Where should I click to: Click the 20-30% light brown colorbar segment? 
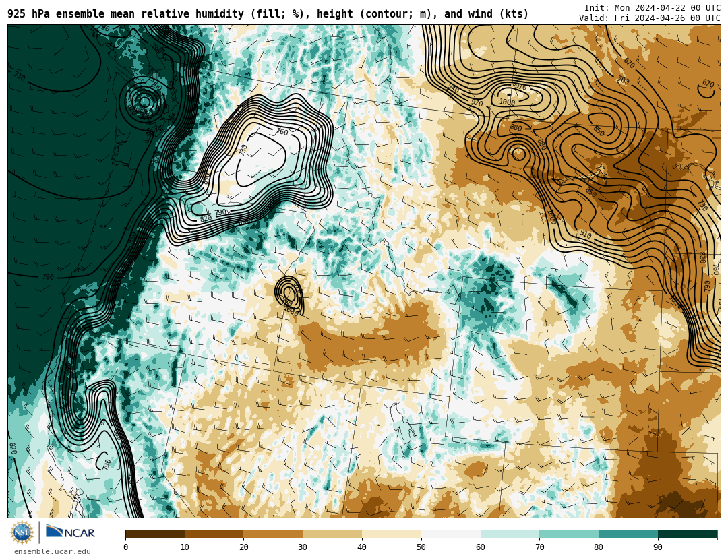[x=273, y=534]
